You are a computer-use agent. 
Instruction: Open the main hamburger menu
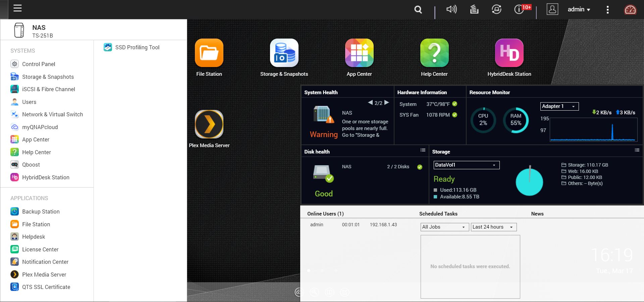click(x=17, y=8)
